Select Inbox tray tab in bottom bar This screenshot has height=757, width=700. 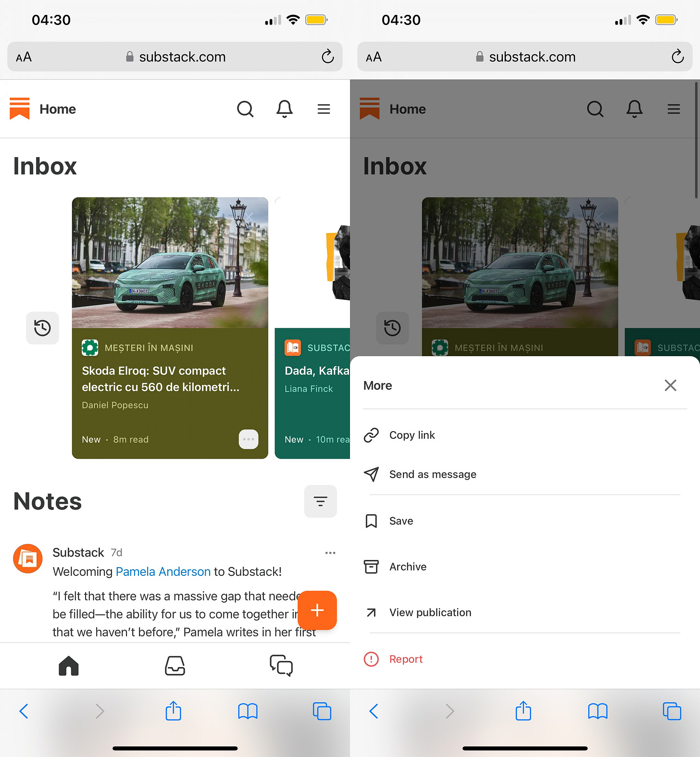pyautogui.click(x=175, y=666)
